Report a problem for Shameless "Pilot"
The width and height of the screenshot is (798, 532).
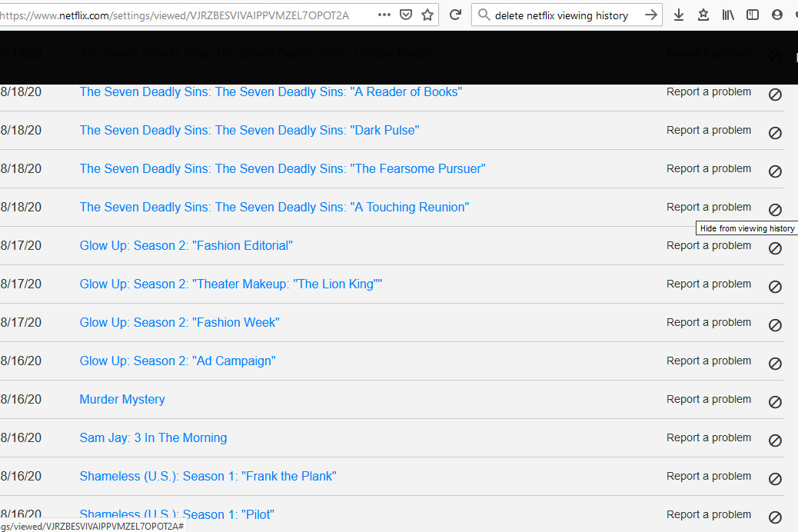709,514
